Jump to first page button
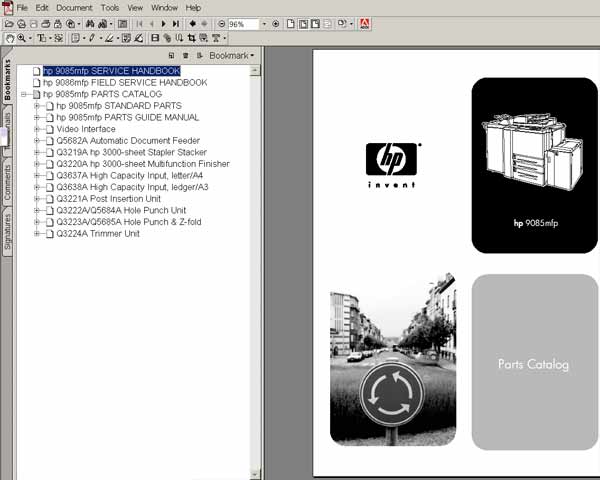Viewport: 600px width, 480px height. (140, 24)
